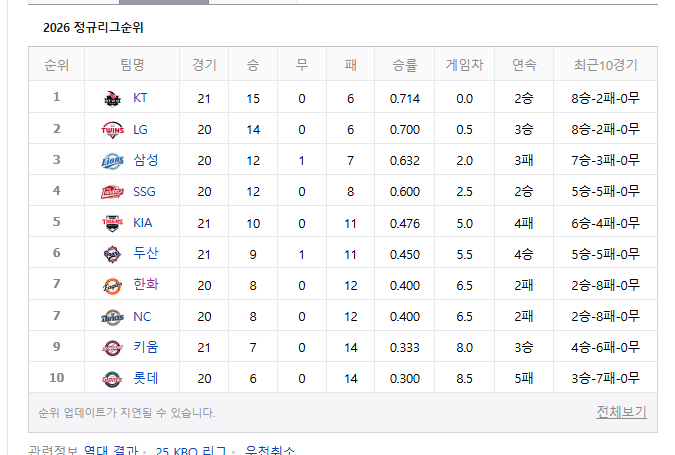675x455 pixels.
Task: Click the Samsung Lions logo next to 삼성
Action: (x=112, y=161)
